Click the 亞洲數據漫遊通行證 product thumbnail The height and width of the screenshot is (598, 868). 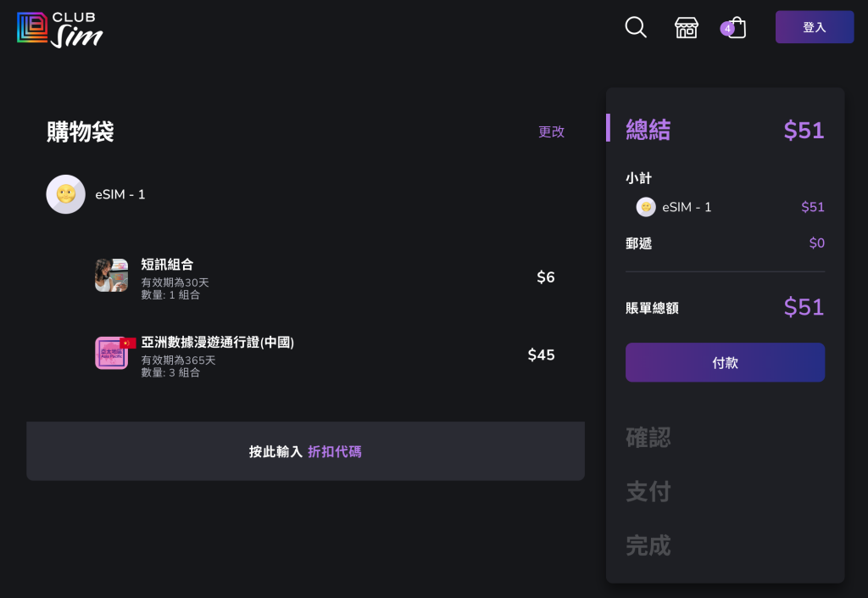point(112,353)
